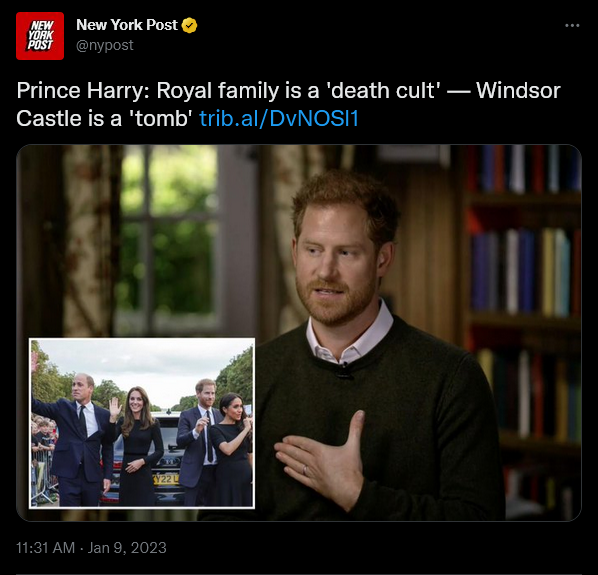Screen dimensions: 598x575
Task: Select the tweet headline text starting 'Prince Harry'
Action: pos(288,104)
